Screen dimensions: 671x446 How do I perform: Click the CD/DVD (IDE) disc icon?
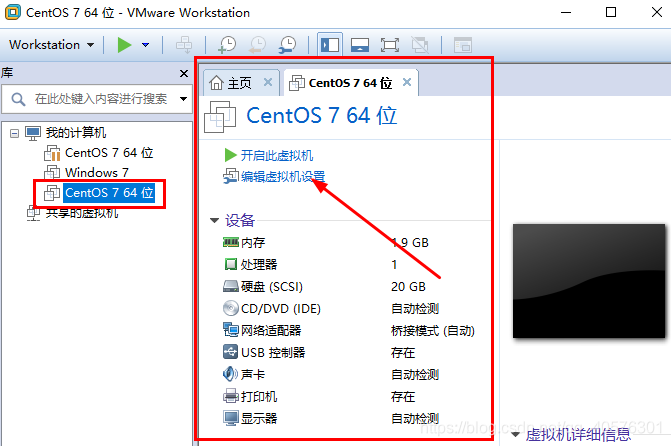click(x=231, y=308)
